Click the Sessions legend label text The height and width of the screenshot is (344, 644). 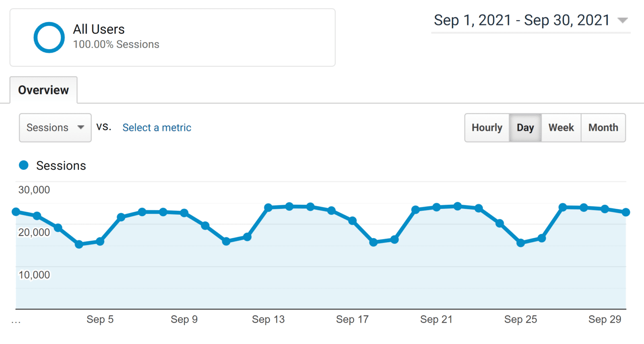[61, 165]
